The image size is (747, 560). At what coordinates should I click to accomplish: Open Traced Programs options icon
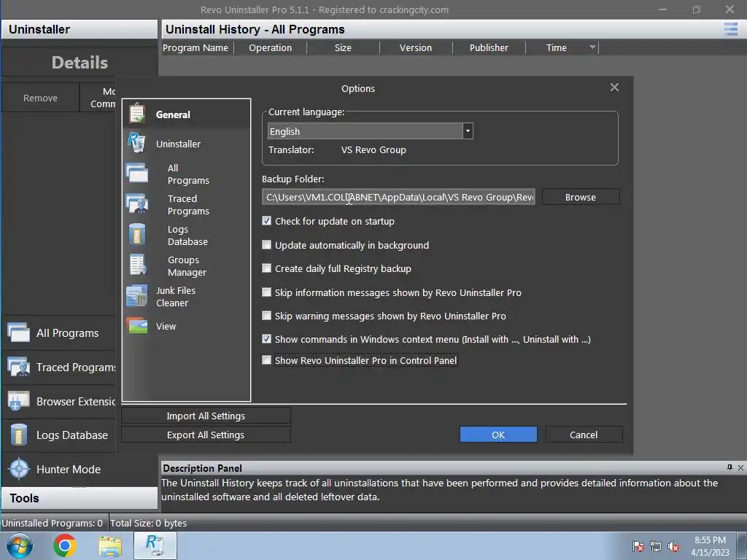click(x=136, y=203)
